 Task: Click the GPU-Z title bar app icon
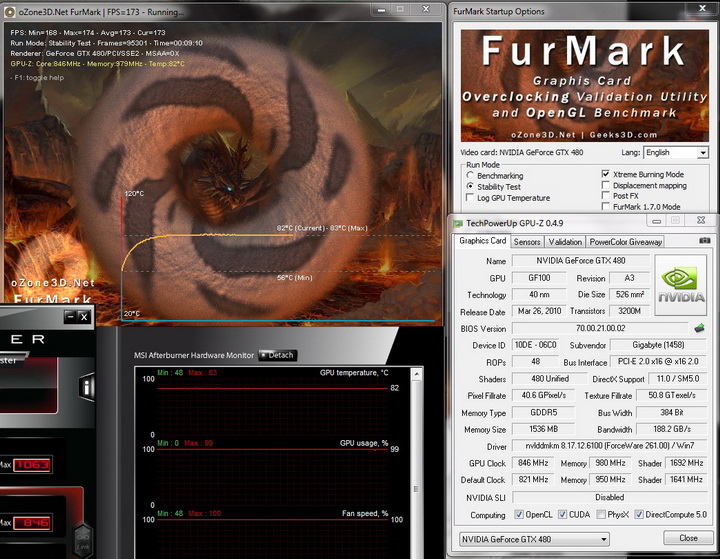click(x=458, y=224)
